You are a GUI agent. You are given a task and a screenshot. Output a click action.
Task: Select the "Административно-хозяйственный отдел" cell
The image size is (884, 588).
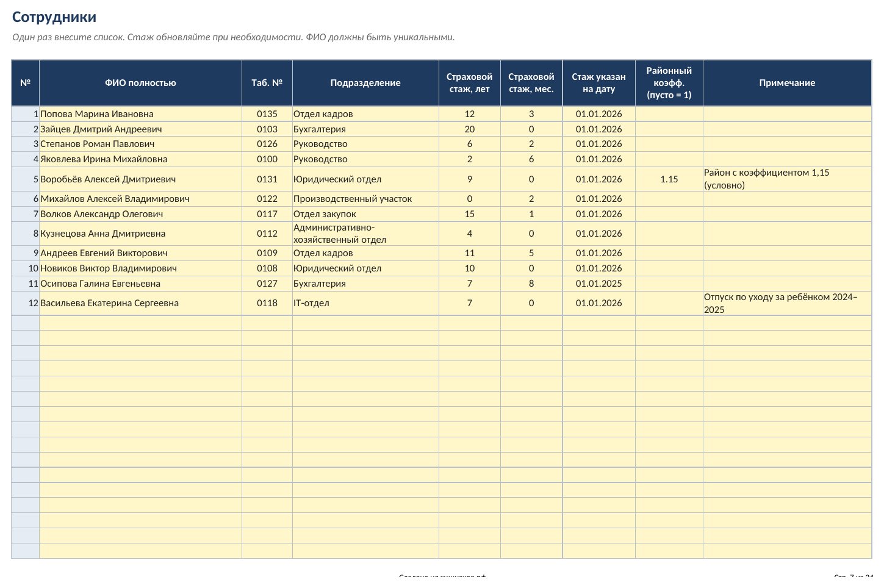pyautogui.click(x=365, y=234)
